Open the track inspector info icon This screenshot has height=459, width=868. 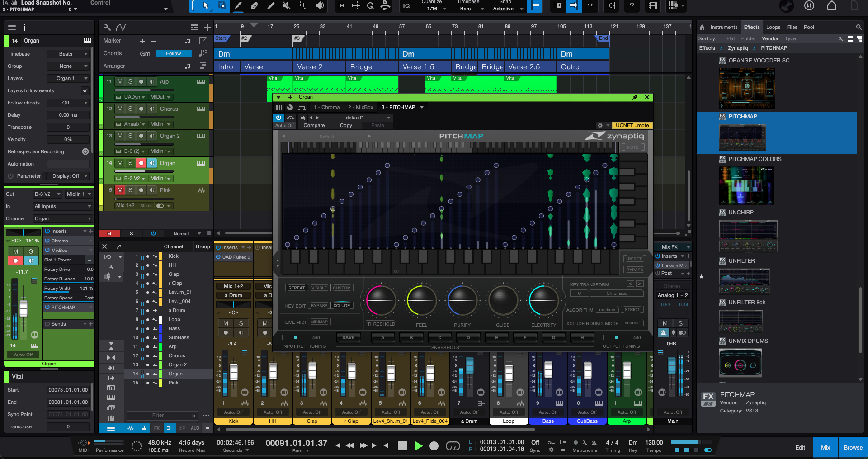[x=24, y=27]
